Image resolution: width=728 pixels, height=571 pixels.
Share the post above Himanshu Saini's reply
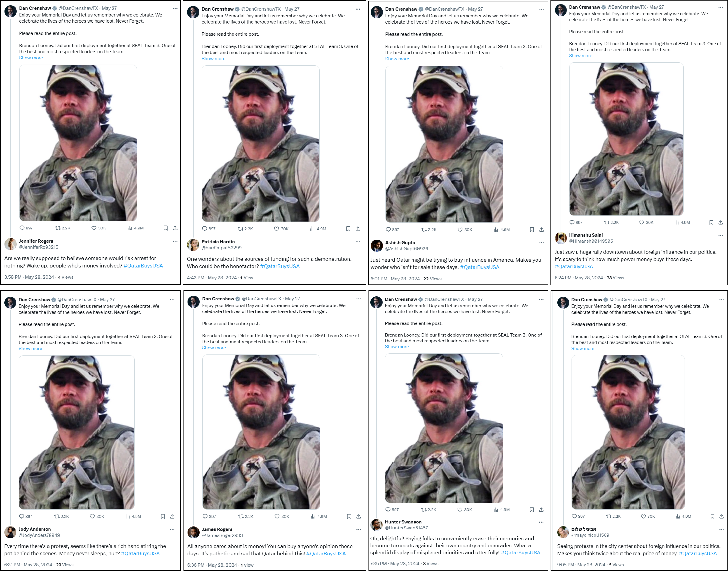click(721, 222)
